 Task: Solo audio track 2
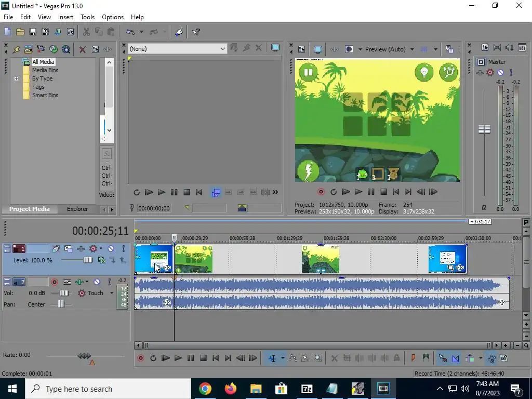(x=109, y=282)
